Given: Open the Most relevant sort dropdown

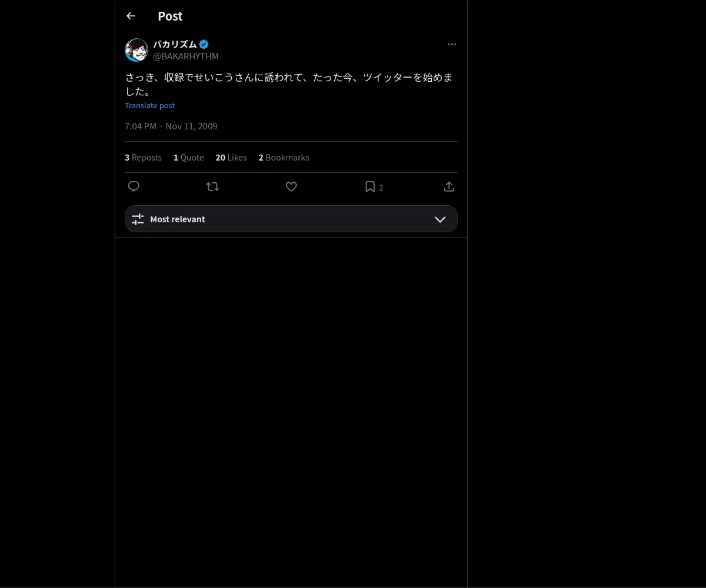Looking at the screenshot, I should coord(291,219).
